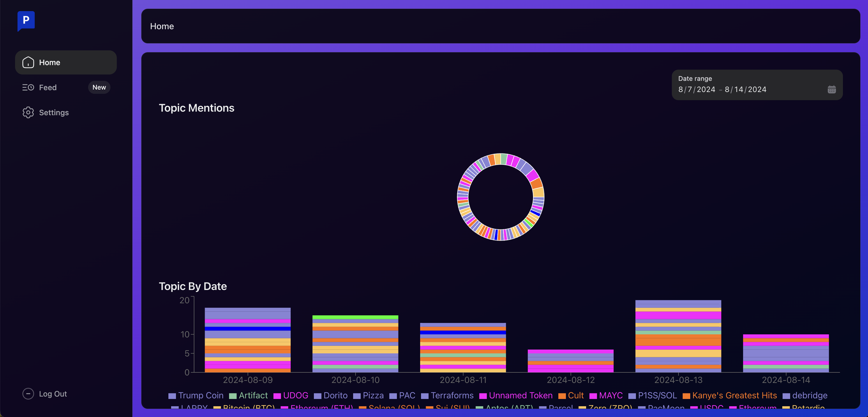Go to Settings in the sidebar
The width and height of the screenshot is (868, 417).
click(54, 112)
